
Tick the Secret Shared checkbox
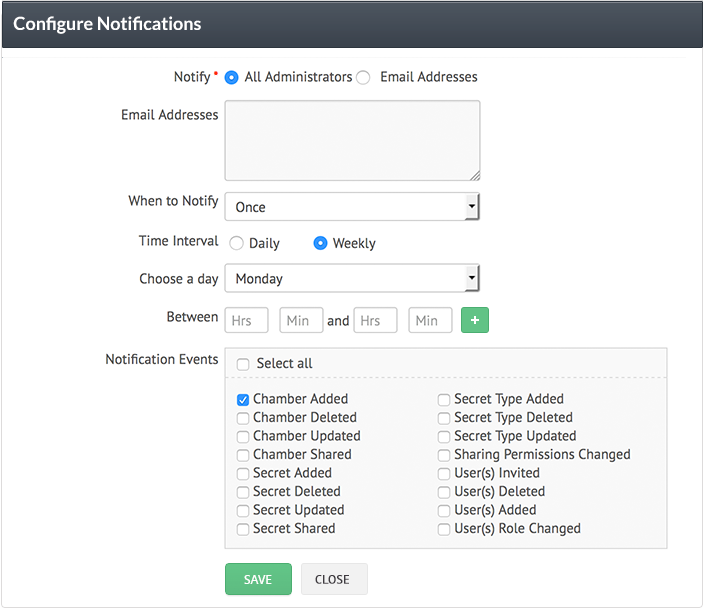point(243,529)
